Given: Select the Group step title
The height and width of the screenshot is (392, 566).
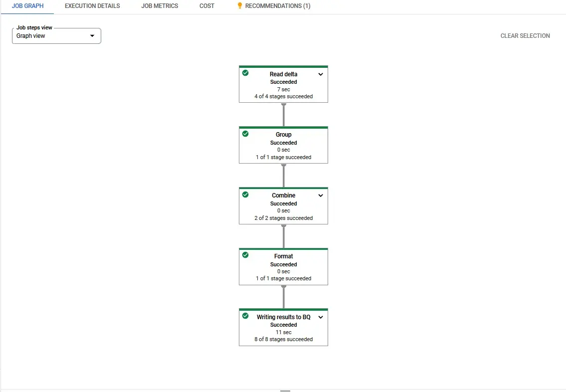Looking at the screenshot, I should click(x=283, y=135).
